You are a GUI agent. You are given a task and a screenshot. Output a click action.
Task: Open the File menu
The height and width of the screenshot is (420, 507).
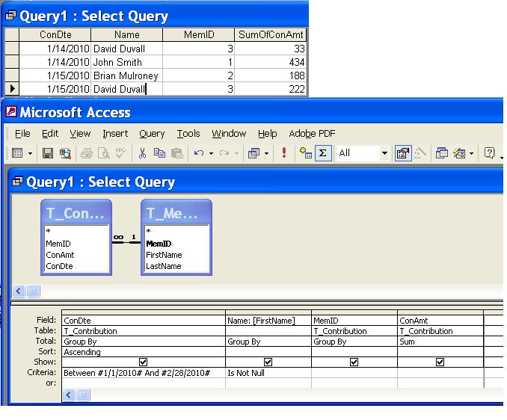click(22, 134)
